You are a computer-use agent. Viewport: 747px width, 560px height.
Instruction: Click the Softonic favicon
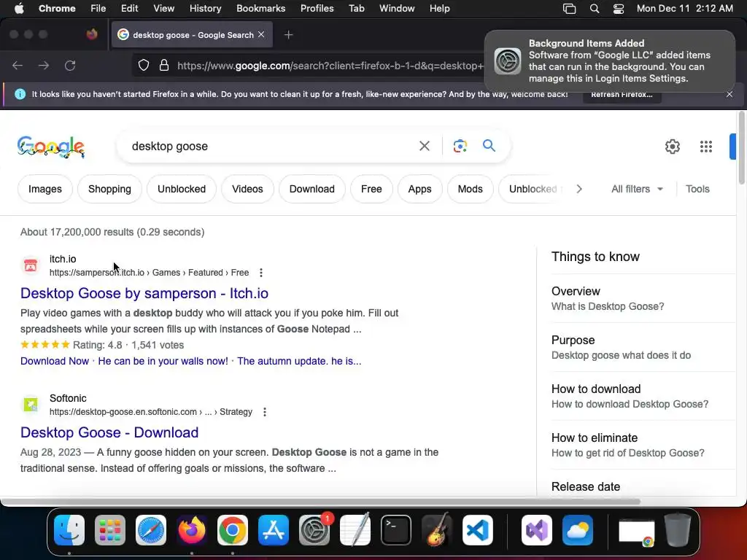(31, 405)
